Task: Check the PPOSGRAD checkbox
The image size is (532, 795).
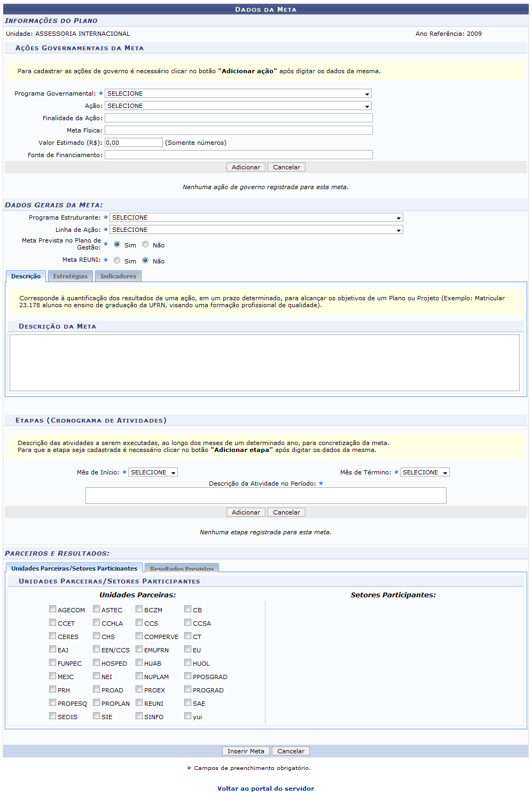Action: [187, 675]
